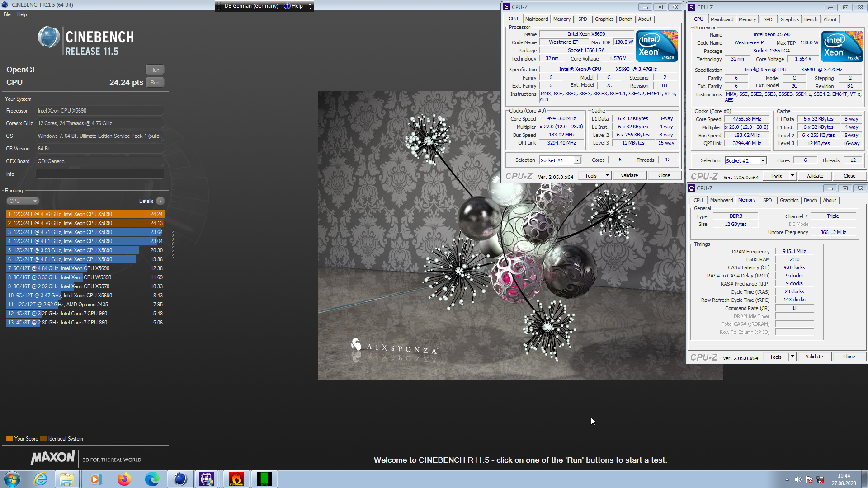Screen dimensions: 868x488
Task: Click the Processor field Intel Xeon CPU X5690
Action: (99, 111)
